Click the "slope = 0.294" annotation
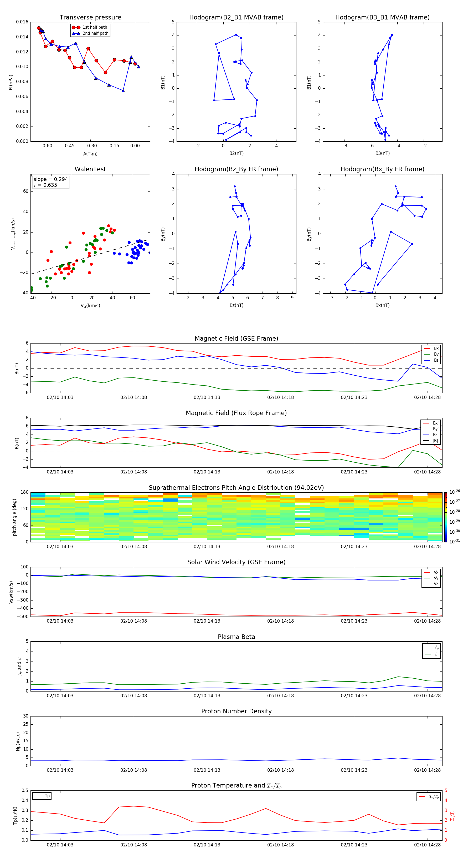 pyautogui.click(x=50, y=179)
